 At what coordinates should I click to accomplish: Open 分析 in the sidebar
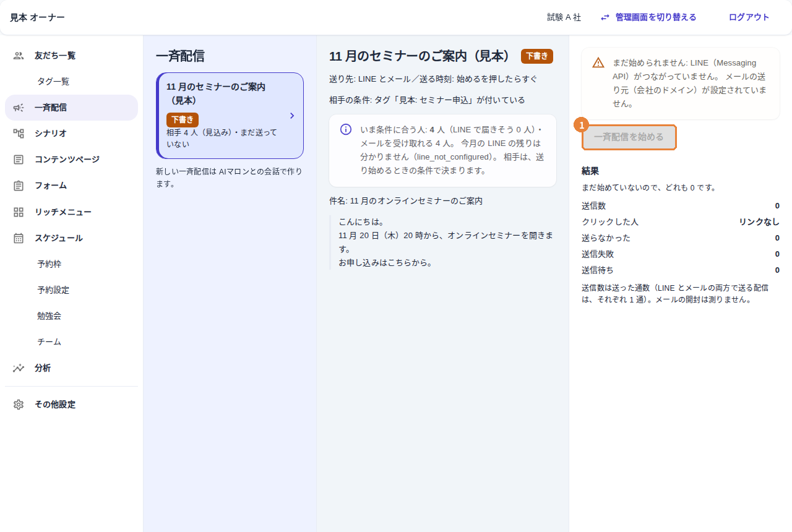coord(71,368)
